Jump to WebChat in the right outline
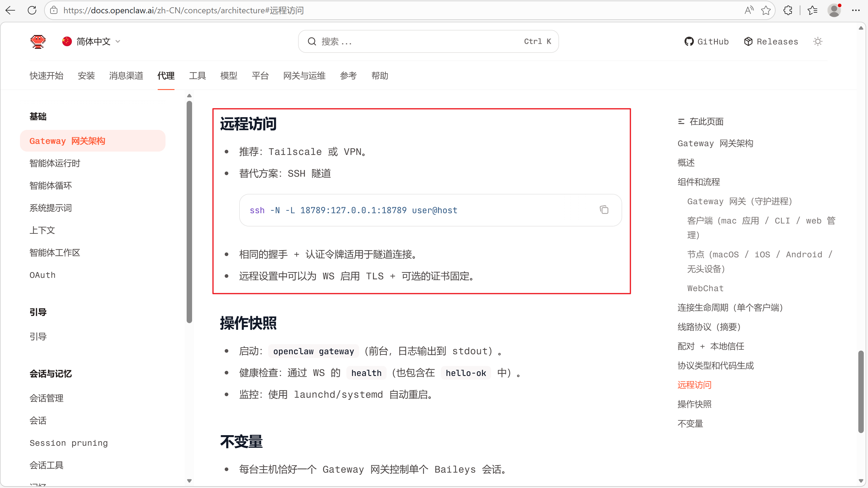The image size is (868, 488). pyautogui.click(x=705, y=288)
